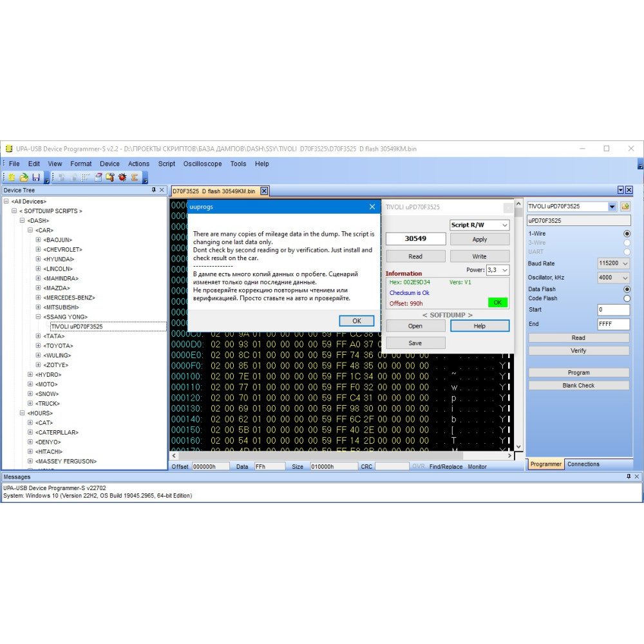Open the Oscilloscope menu

202,164
